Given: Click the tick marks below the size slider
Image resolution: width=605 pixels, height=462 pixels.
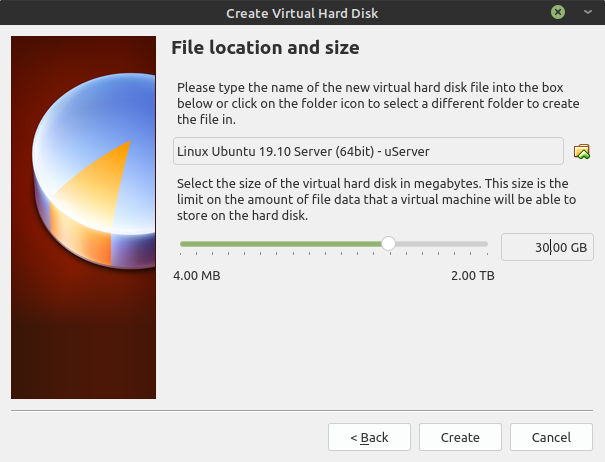Looking at the screenshot, I should click(x=334, y=254).
